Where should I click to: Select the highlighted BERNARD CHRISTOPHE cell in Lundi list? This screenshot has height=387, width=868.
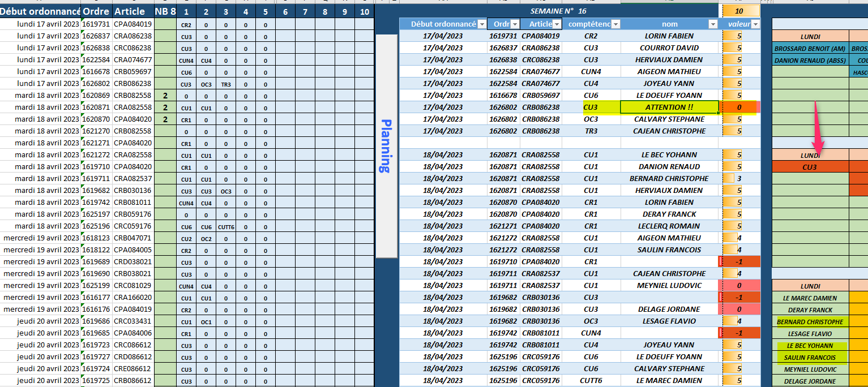(810, 322)
